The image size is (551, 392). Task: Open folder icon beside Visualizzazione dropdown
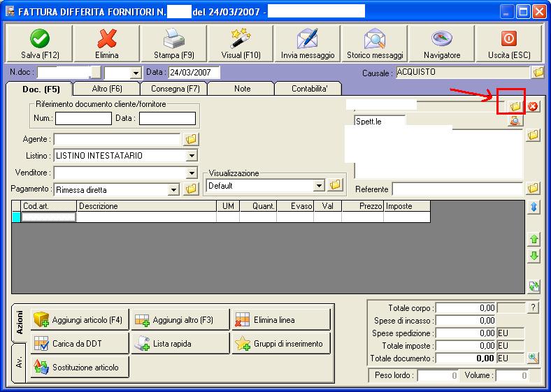[335, 184]
